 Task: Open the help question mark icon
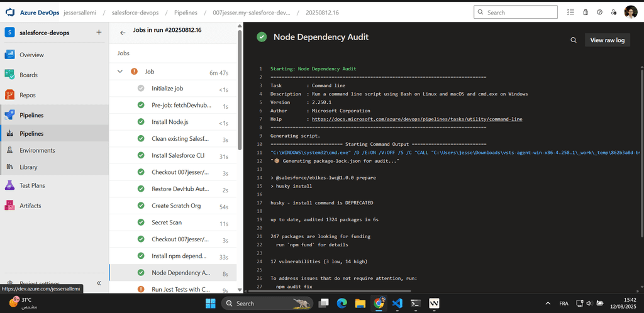pos(599,13)
